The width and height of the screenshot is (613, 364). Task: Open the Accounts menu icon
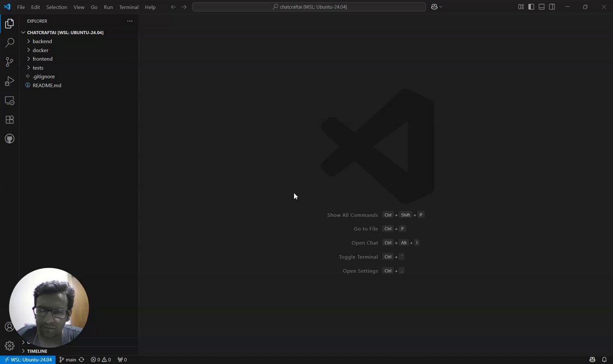[x=10, y=327]
